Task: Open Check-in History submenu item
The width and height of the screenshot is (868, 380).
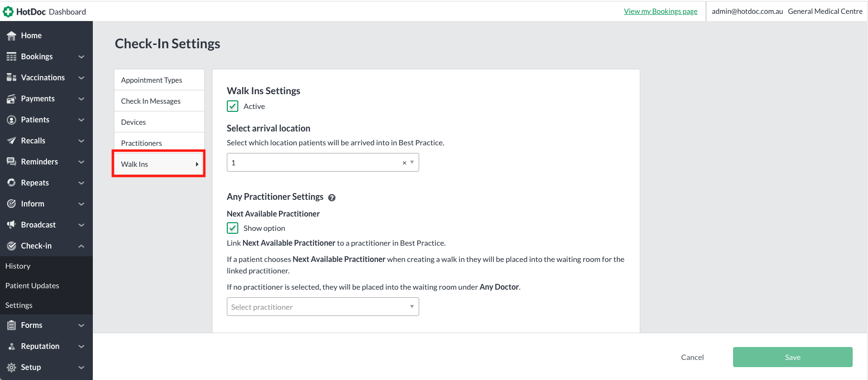Action: pos(46,266)
